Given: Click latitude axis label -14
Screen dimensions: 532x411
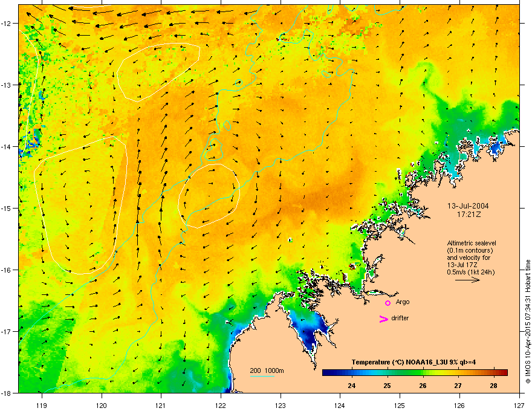Looking at the screenshot, I should (7, 146).
